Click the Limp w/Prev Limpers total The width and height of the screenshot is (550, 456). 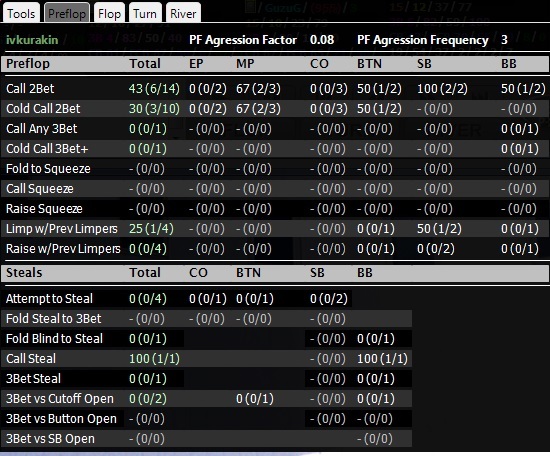(x=151, y=229)
